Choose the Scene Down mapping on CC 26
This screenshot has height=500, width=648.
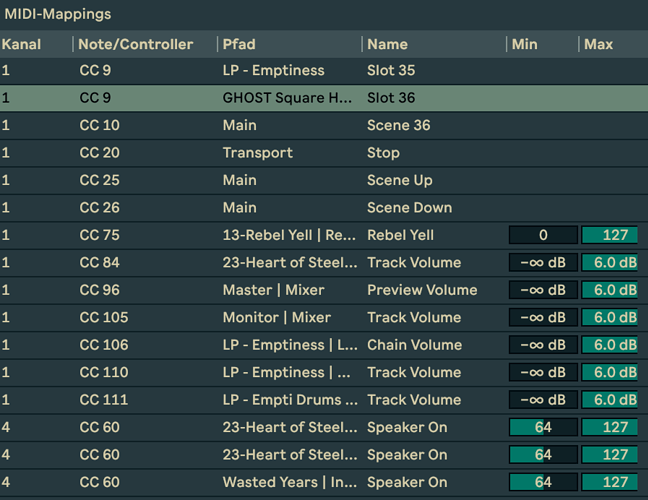[x=409, y=208]
